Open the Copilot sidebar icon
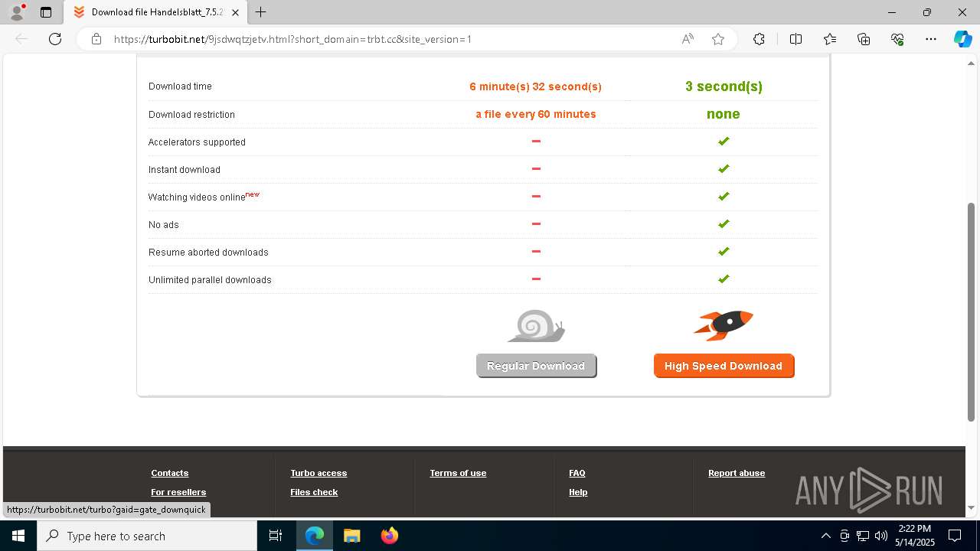This screenshot has height=551, width=980. coord(962,39)
